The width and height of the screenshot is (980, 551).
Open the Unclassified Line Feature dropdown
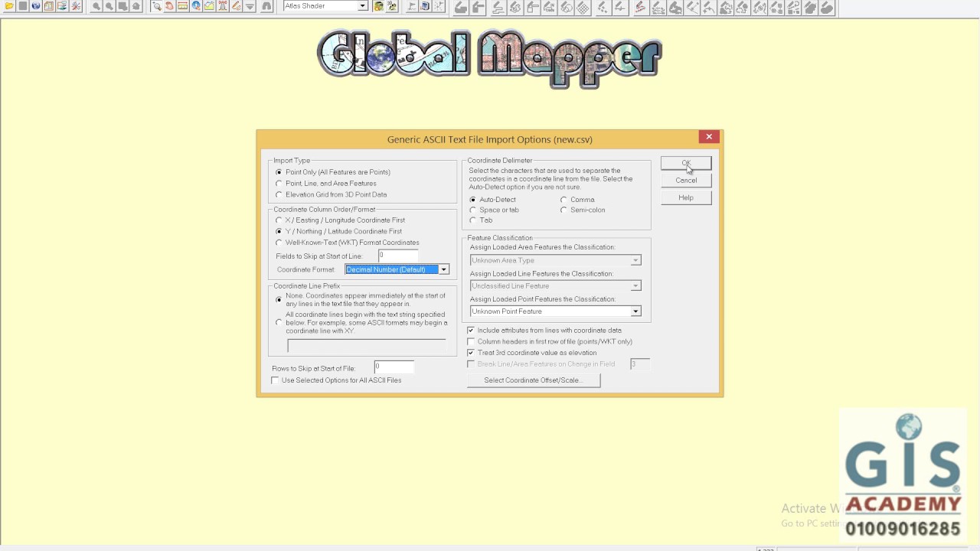635,286
